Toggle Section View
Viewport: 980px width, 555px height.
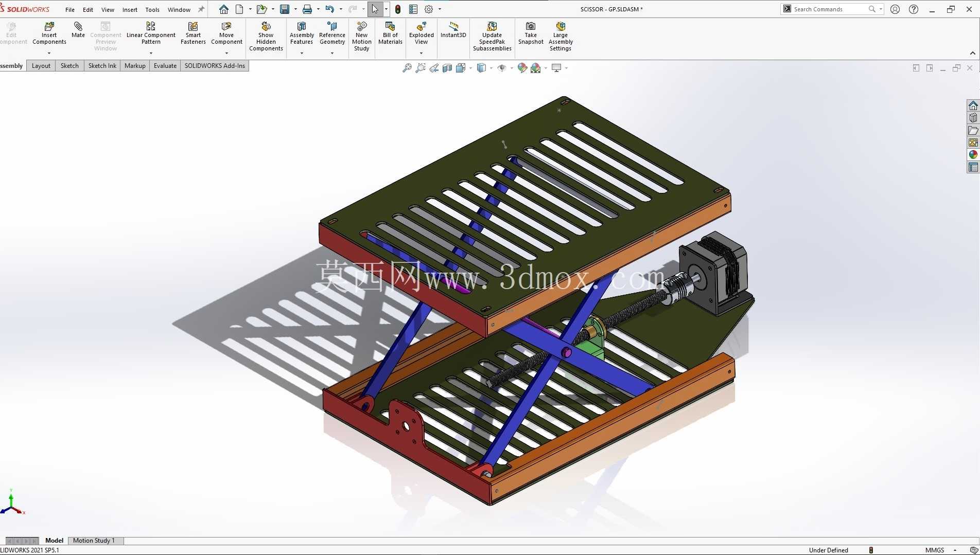(447, 68)
